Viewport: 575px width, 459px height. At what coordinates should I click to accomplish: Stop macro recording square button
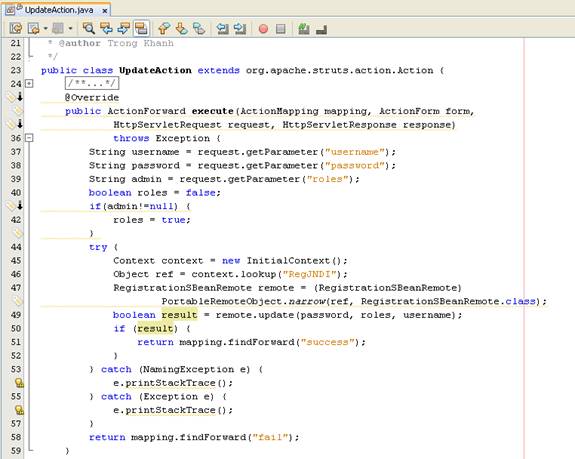tap(281, 29)
